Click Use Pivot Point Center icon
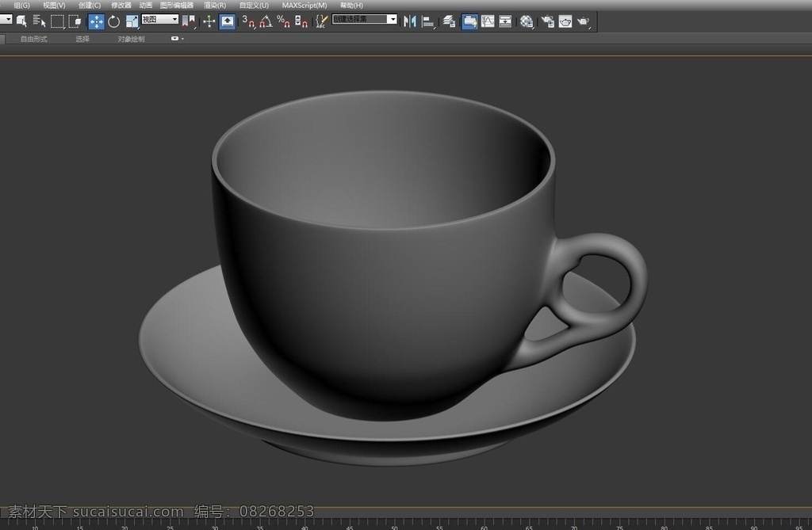812x530 pixels. (189, 21)
